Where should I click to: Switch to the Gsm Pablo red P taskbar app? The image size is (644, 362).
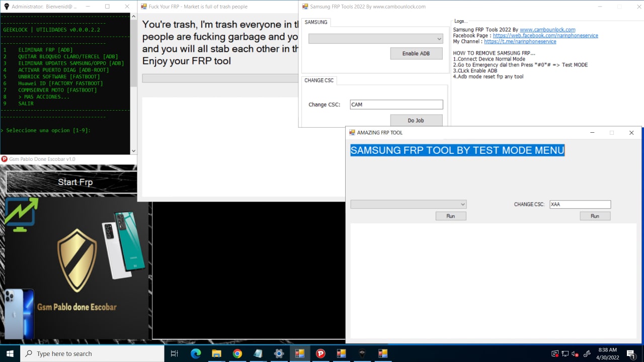tap(320, 353)
